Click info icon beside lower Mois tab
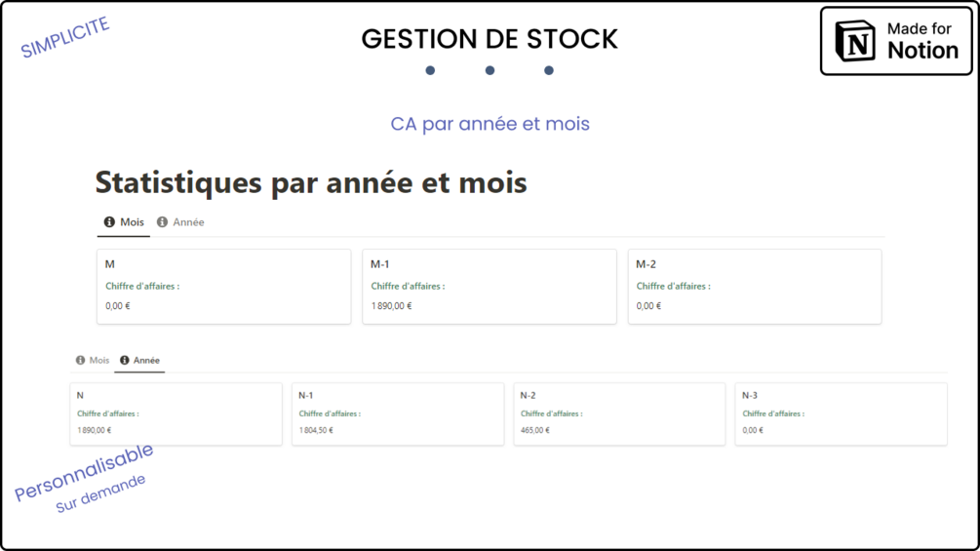Screen dimensions: 980x551 pos(80,361)
